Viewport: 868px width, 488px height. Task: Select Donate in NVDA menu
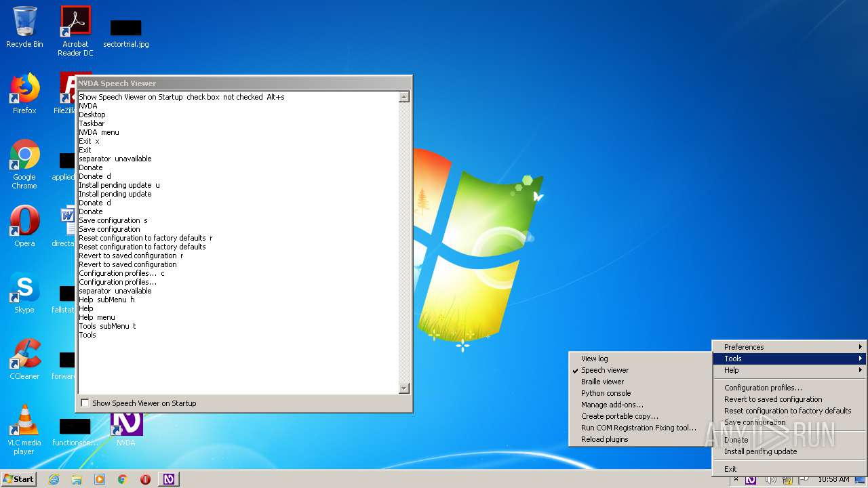coord(789,440)
